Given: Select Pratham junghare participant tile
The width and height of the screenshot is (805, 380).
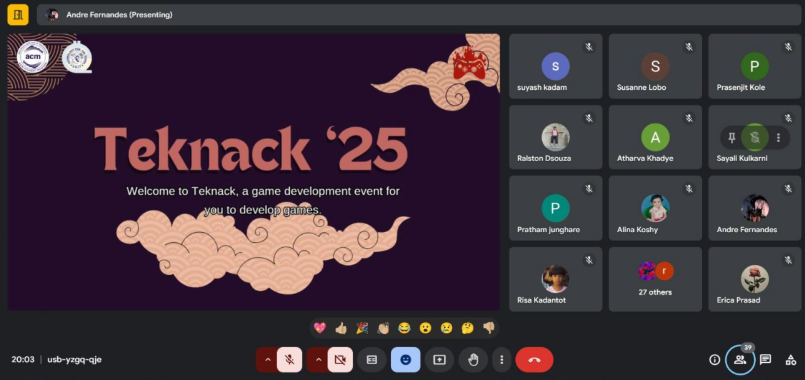Looking at the screenshot, I should click(x=555, y=208).
